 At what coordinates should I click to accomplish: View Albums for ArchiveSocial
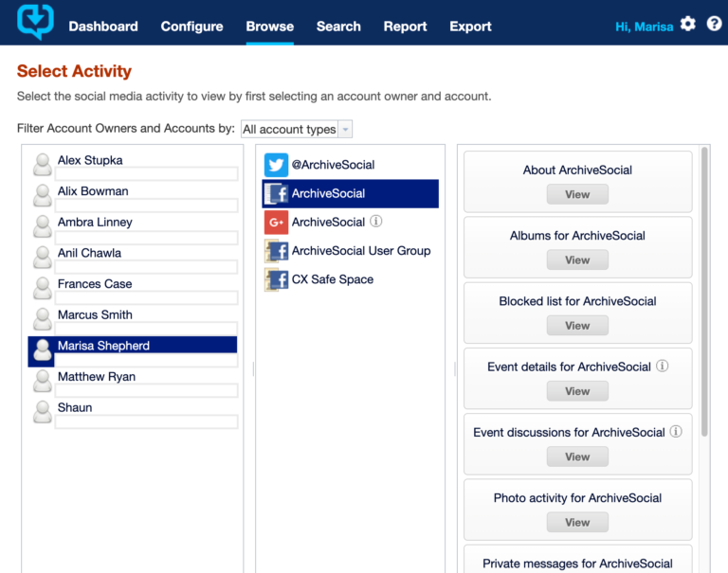click(x=577, y=260)
